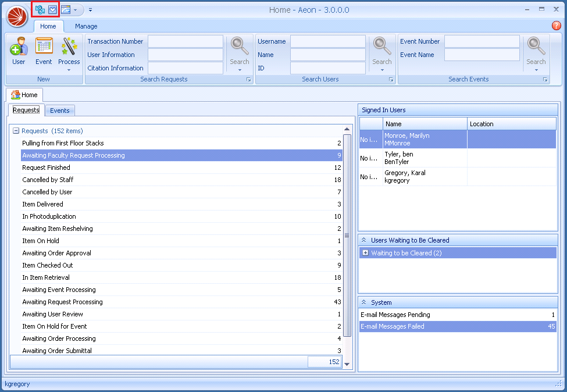Collapse the System panel
This screenshot has height=392, width=567.
[x=364, y=302]
